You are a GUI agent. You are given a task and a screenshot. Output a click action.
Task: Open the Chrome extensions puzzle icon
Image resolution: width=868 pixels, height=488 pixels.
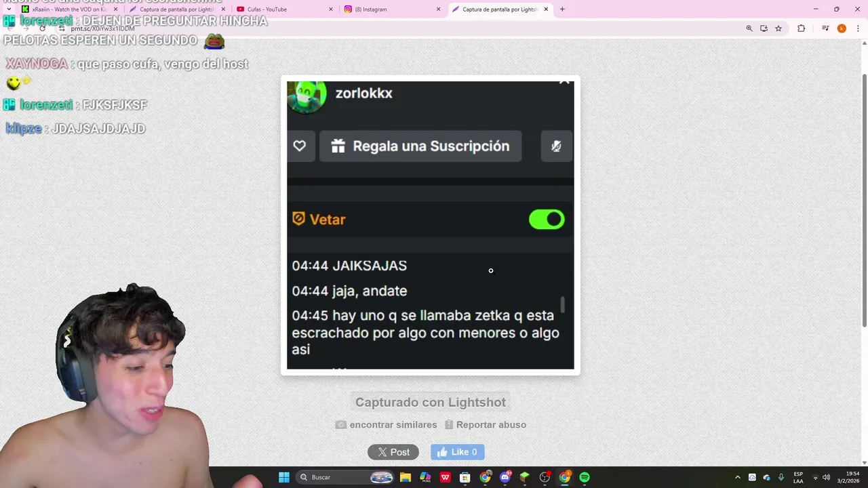point(801,28)
